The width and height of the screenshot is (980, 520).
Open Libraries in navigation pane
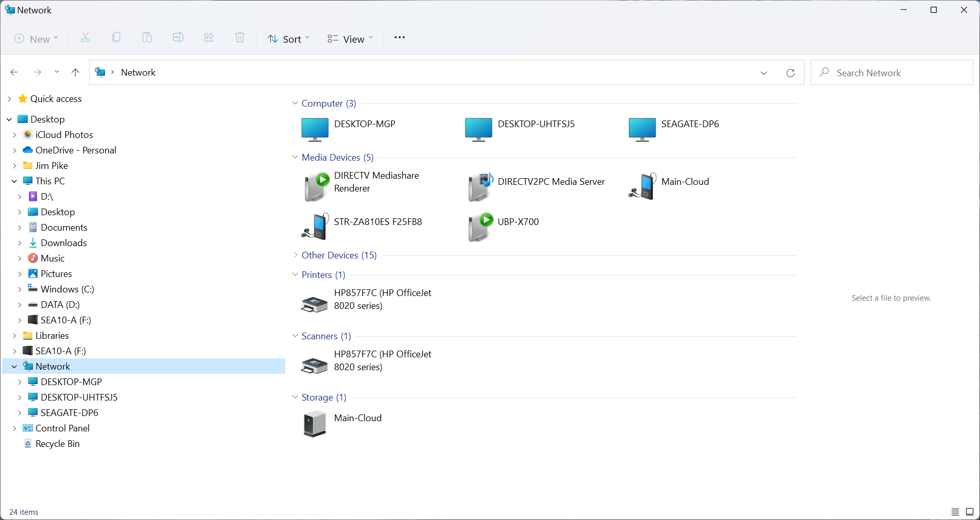pos(52,335)
